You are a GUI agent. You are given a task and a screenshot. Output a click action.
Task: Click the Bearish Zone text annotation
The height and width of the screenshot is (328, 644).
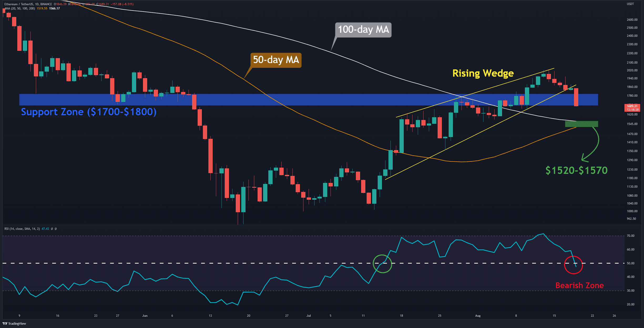tap(579, 285)
